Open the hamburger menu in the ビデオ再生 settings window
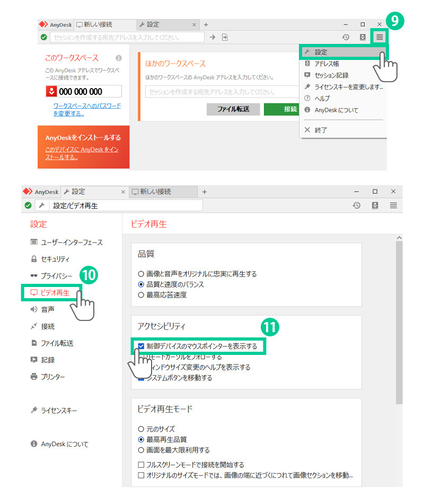Screen dimensions: 424x504 pyautogui.click(x=393, y=205)
